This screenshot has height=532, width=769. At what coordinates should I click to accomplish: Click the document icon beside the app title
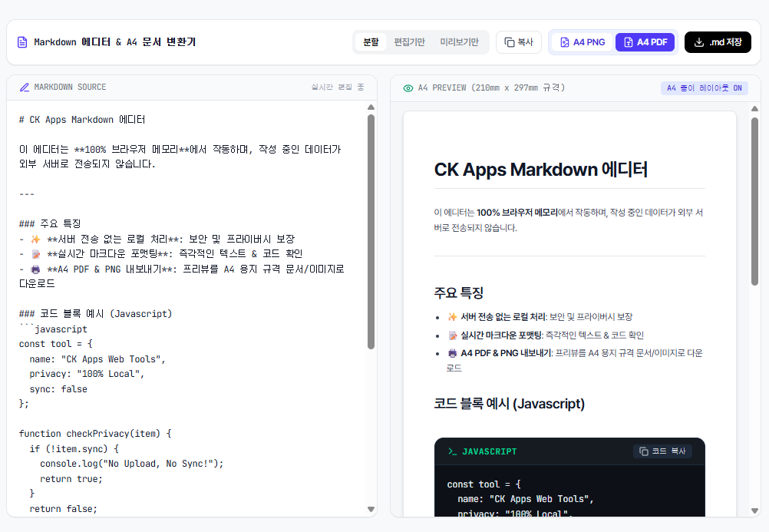22,42
